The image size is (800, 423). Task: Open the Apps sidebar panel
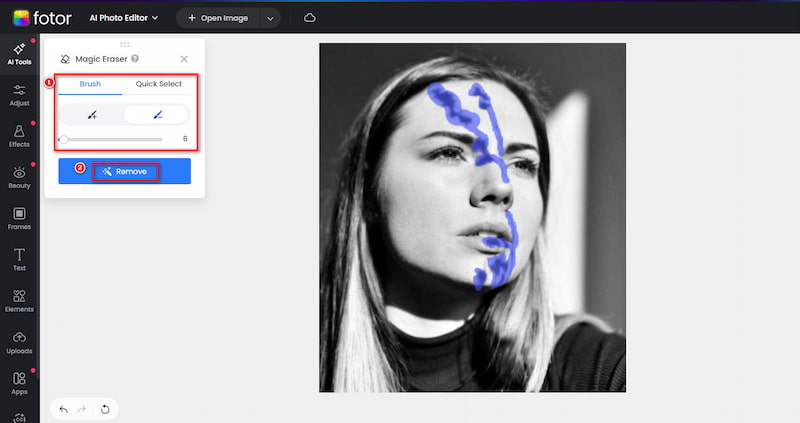click(19, 384)
